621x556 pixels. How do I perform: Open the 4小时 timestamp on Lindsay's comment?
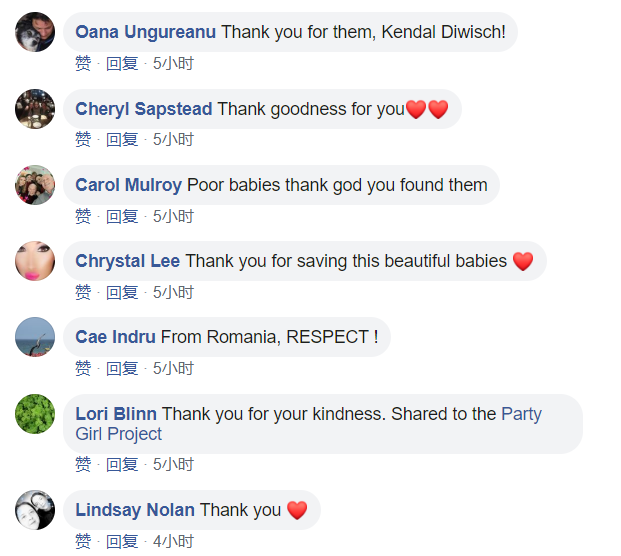[173, 541]
